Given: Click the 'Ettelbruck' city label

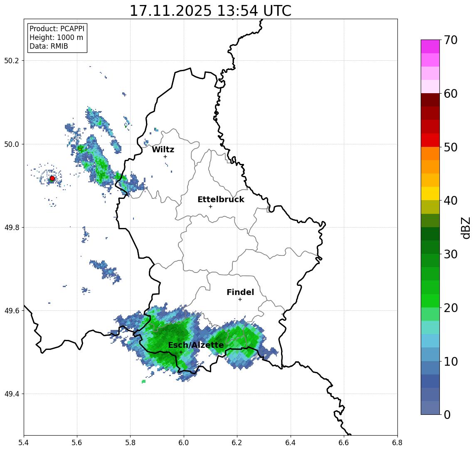Looking at the screenshot, I should pyautogui.click(x=221, y=199).
